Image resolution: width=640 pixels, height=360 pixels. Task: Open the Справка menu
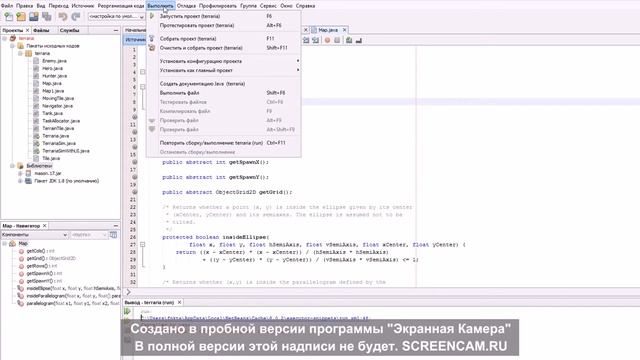click(x=305, y=6)
